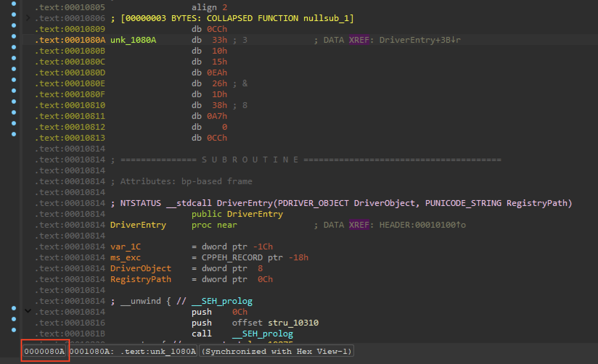Click the Attributes: bp-based frame comment

tap(181, 181)
